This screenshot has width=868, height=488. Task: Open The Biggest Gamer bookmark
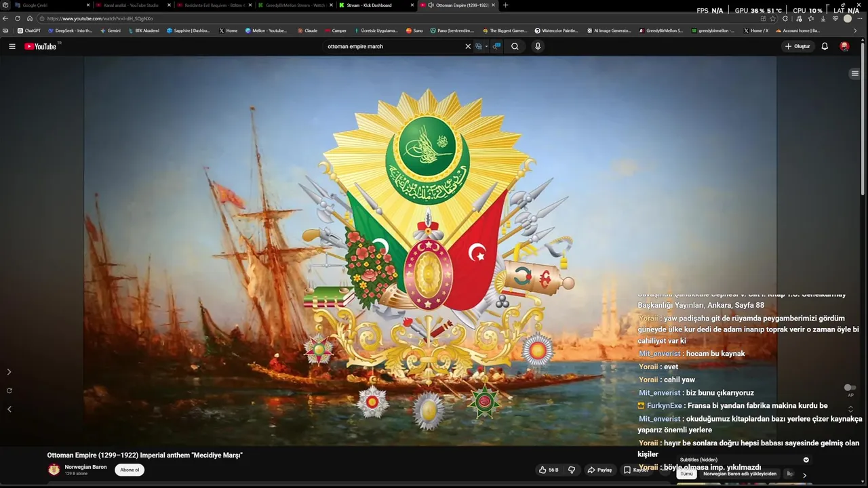(x=505, y=30)
